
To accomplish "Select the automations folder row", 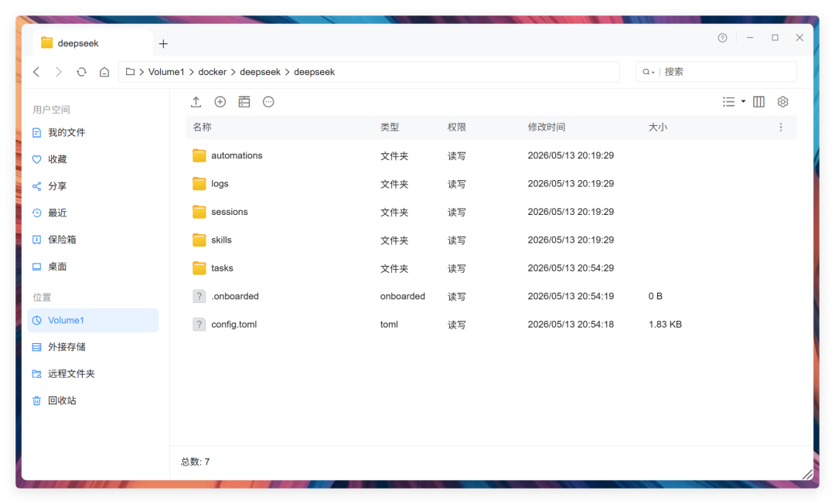I will click(x=491, y=155).
